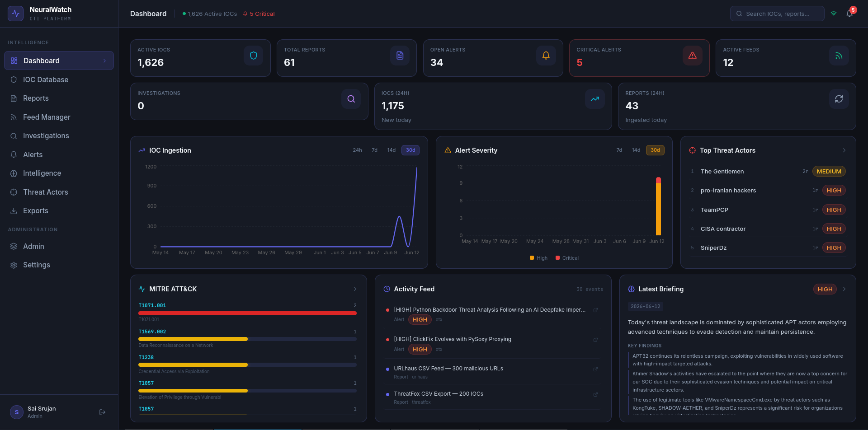Open IOC Database in the sidebar
Screen dimensions: 868x430
59,79
